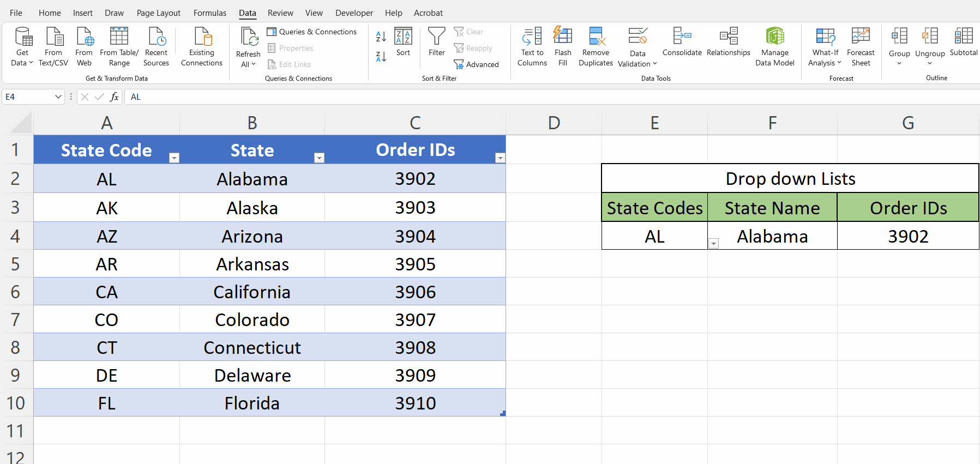Click the Subtotal icon
Screen dimensions: 980x464
964,37
